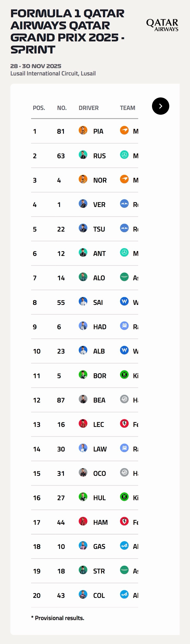Click the Ferrari logo next to LEC
Image resolution: width=190 pixels, height=644 pixels.
[124, 423]
